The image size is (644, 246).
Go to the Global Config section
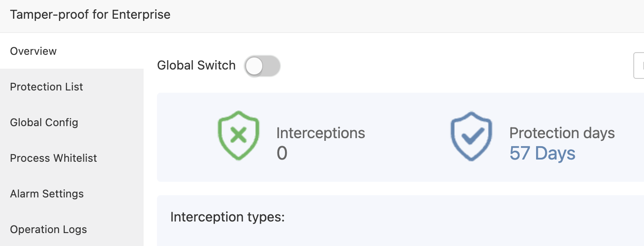pos(44,123)
